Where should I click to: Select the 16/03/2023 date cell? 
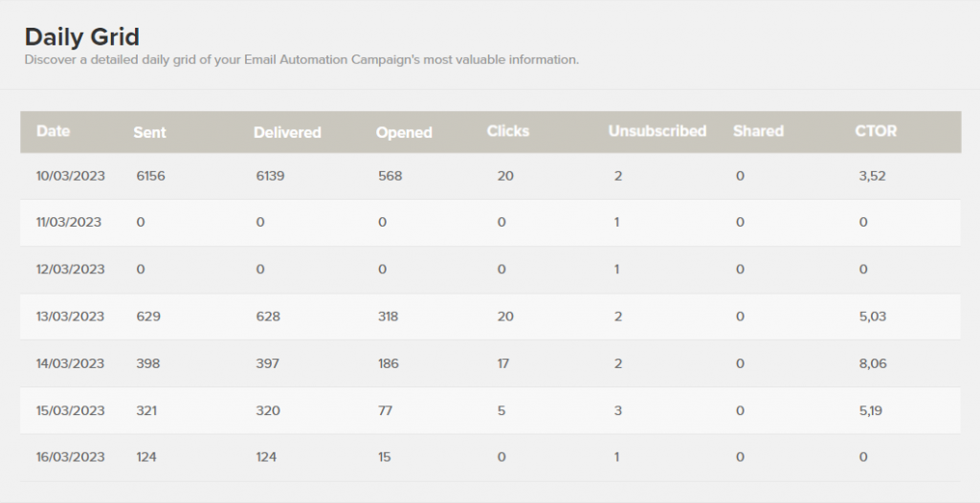tap(70, 457)
